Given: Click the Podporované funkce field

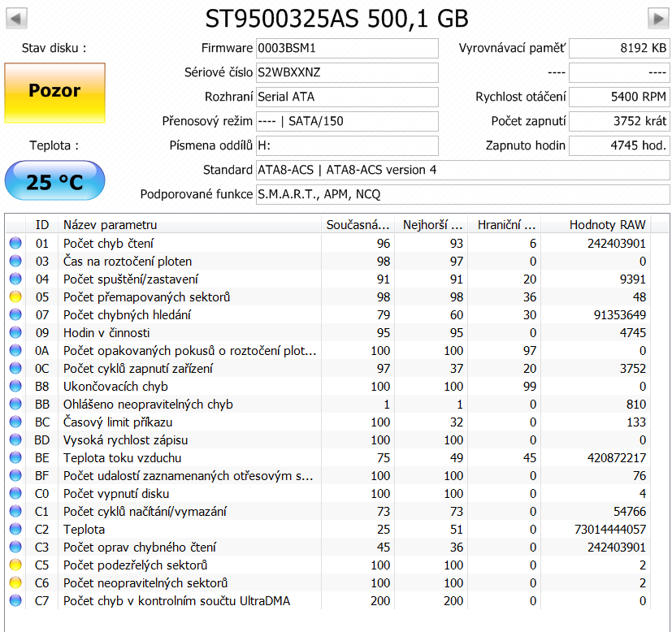Looking at the screenshot, I should [x=463, y=194].
